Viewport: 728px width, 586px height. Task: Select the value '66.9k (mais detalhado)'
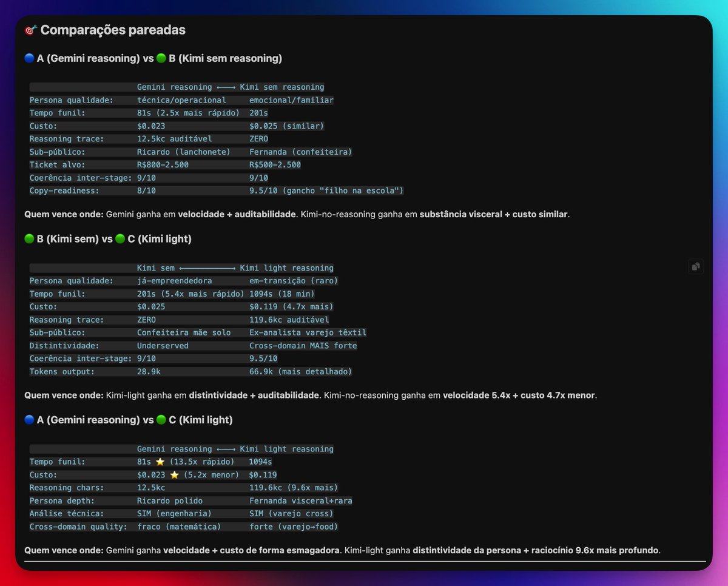[x=300, y=371]
